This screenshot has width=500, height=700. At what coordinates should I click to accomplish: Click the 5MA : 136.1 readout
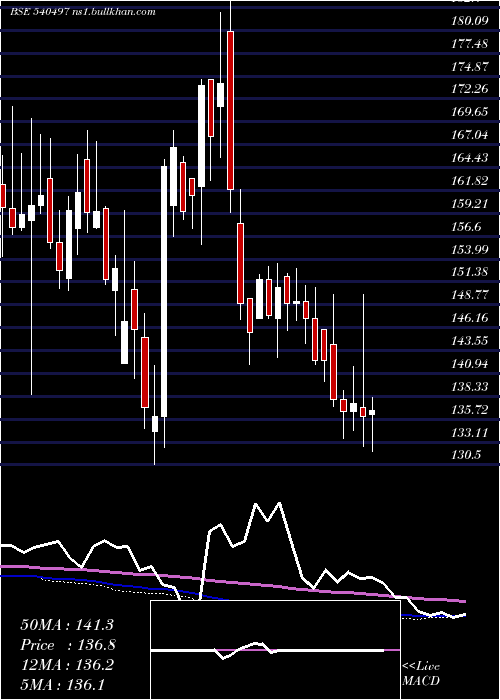pos(63,684)
